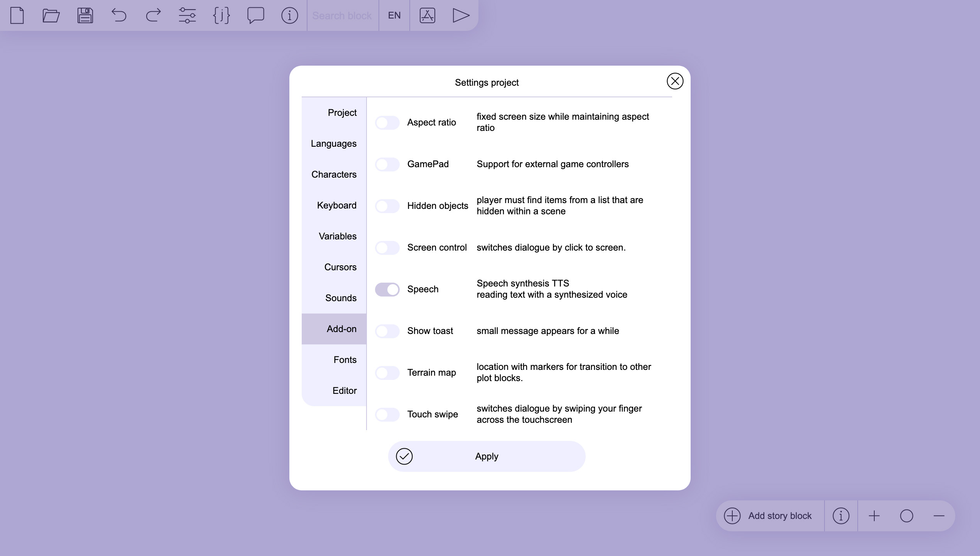
Task: Enable the Aspect ratio toggle
Action: pyautogui.click(x=387, y=123)
